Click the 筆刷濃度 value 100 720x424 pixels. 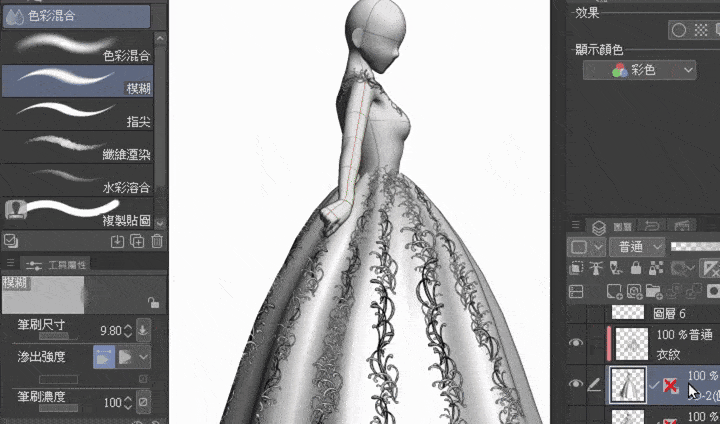[x=112, y=403]
